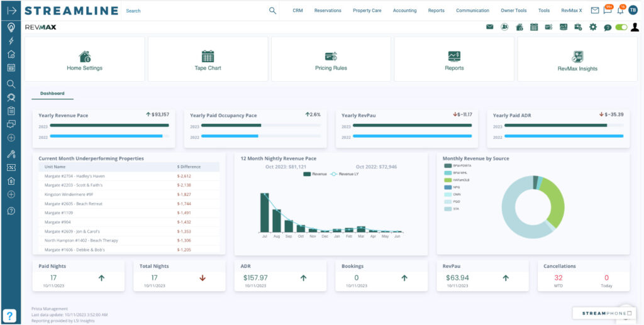
Task: Select row North Hampton #1402 - Beach Therapy
Action: click(x=129, y=241)
